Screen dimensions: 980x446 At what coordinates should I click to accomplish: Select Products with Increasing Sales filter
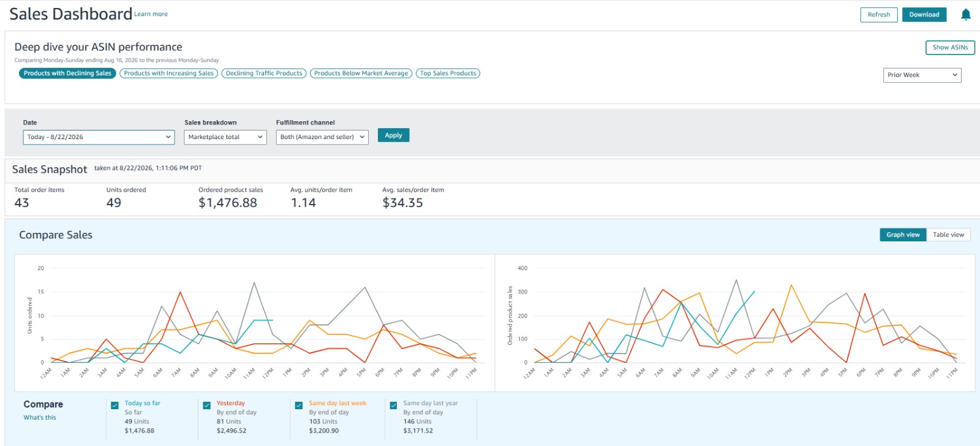168,74
